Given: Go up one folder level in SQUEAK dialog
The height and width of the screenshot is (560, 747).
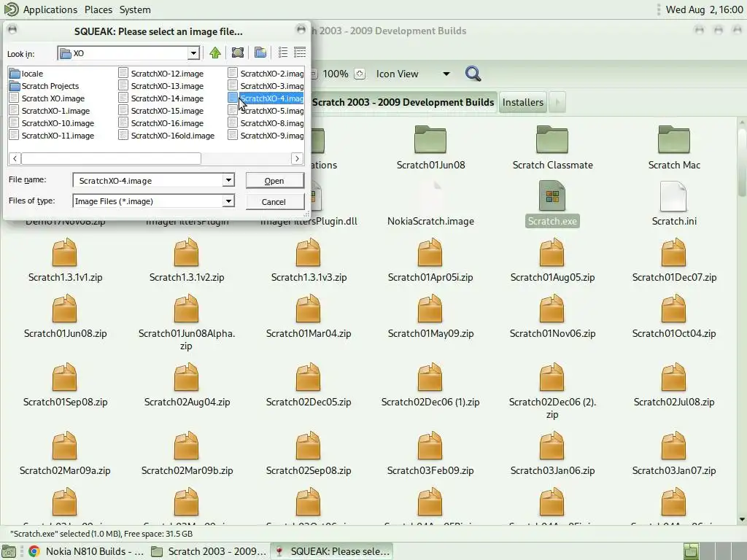Looking at the screenshot, I should coord(215,52).
